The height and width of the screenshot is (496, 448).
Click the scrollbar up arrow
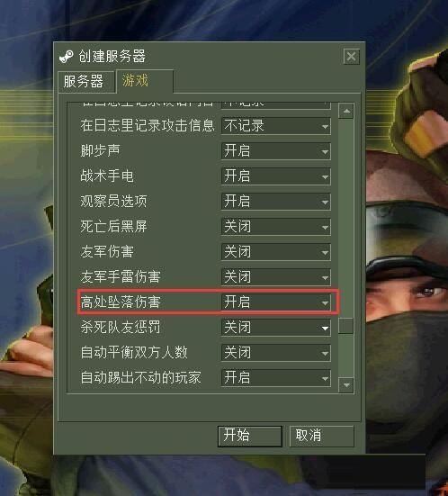(x=345, y=111)
